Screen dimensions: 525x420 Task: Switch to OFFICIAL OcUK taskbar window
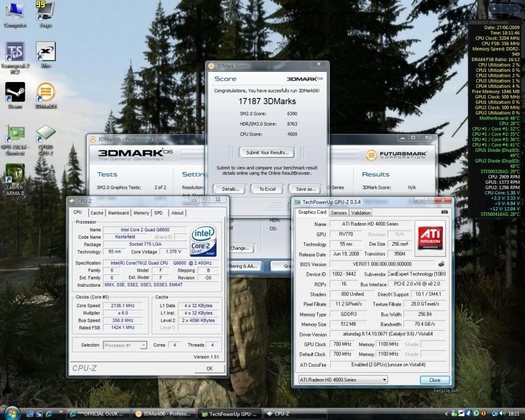pyautogui.click(x=98, y=414)
